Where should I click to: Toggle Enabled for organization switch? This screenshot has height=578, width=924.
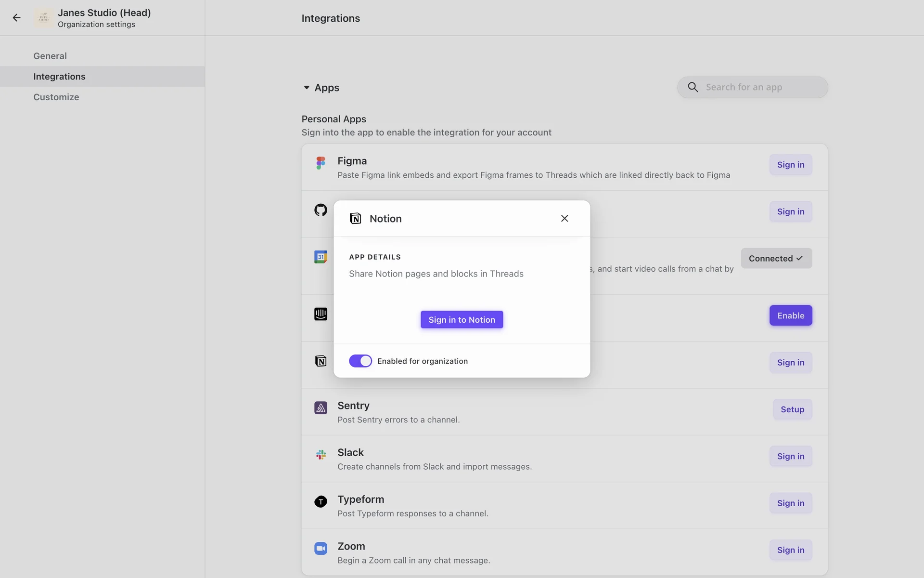coord(360,361)
